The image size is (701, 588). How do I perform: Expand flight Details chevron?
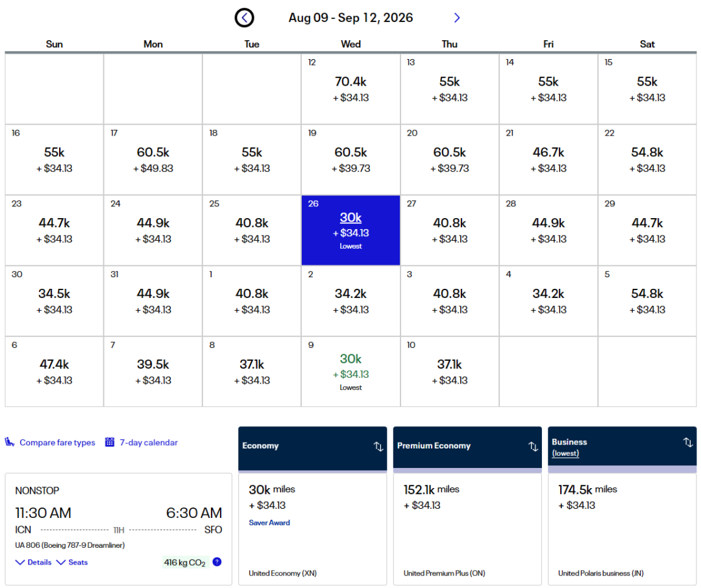pos(20,562)
